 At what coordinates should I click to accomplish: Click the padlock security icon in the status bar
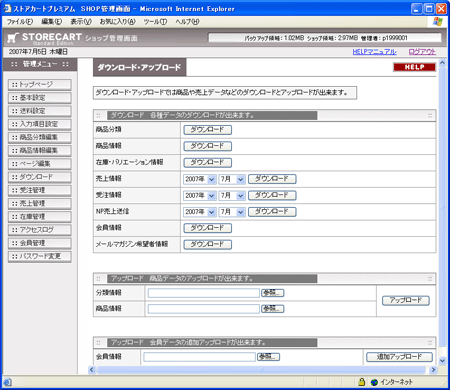point(362,382)
